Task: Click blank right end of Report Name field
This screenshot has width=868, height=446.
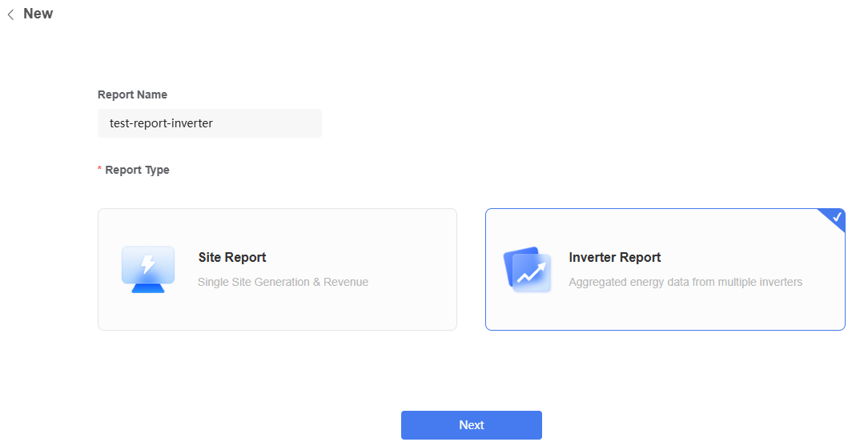Action: (283, 123)
